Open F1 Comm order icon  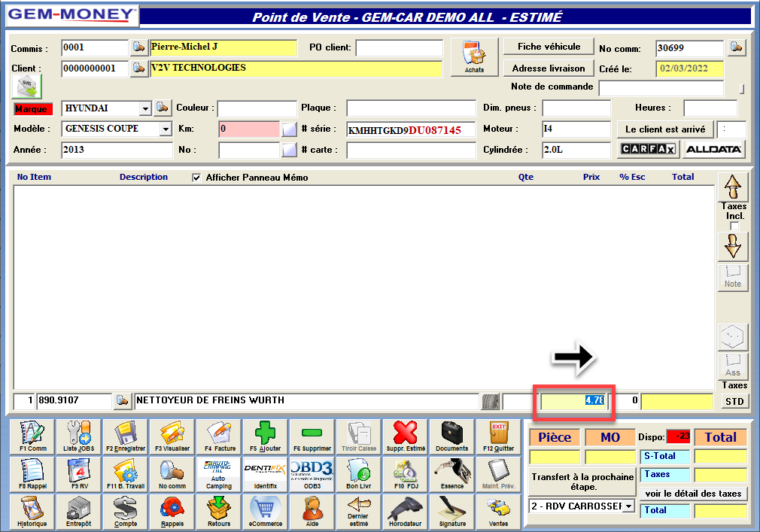click(33, 436)
